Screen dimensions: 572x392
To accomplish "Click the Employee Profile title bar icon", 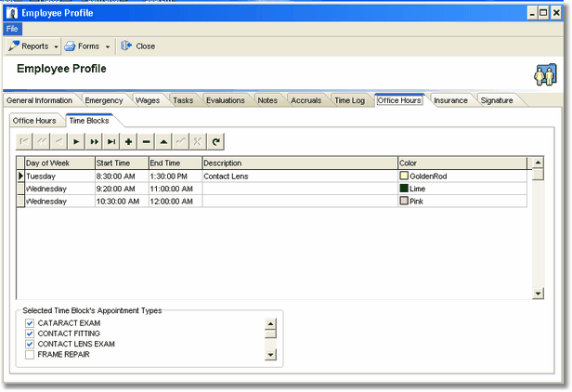I will point(12,13).
